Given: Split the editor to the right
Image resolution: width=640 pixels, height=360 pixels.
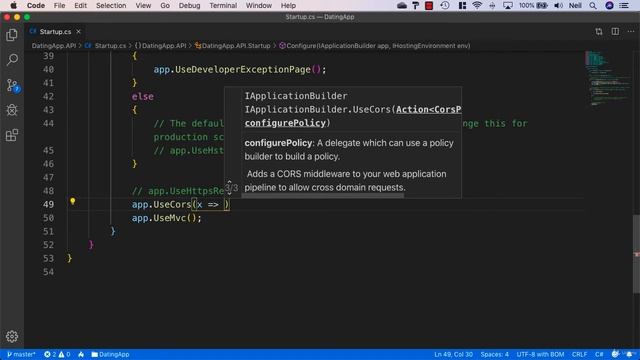Looking at the screenshot, I should (615, 31).
